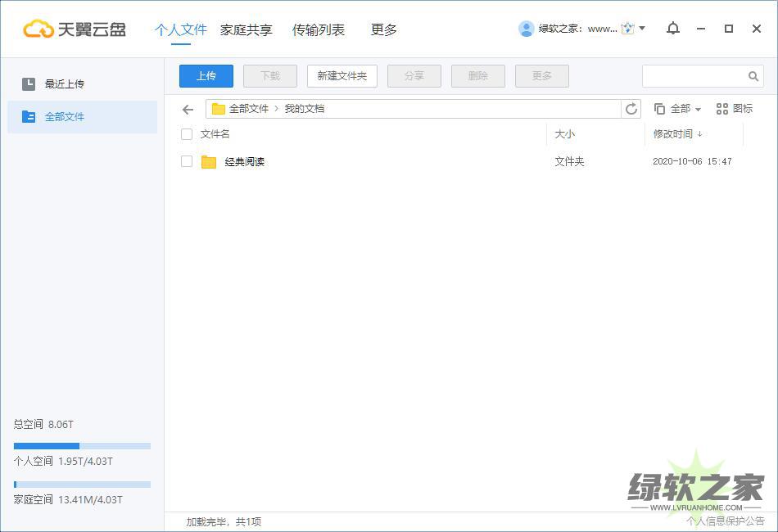Viewport: 778px width, 532px height.
Task: Open the 传输列表 tab
Action: (x=318, y=29)
